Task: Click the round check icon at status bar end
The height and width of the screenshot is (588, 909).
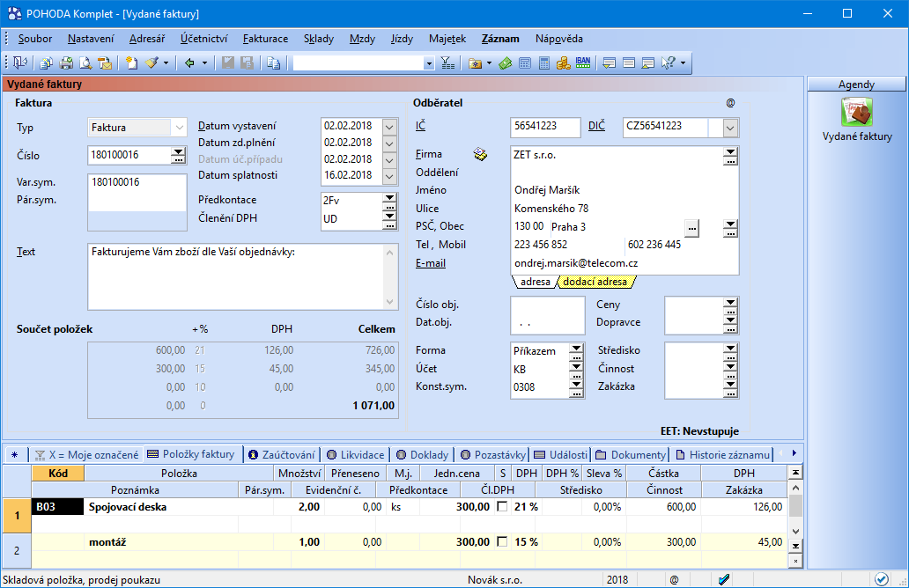Action: (881, 579)
